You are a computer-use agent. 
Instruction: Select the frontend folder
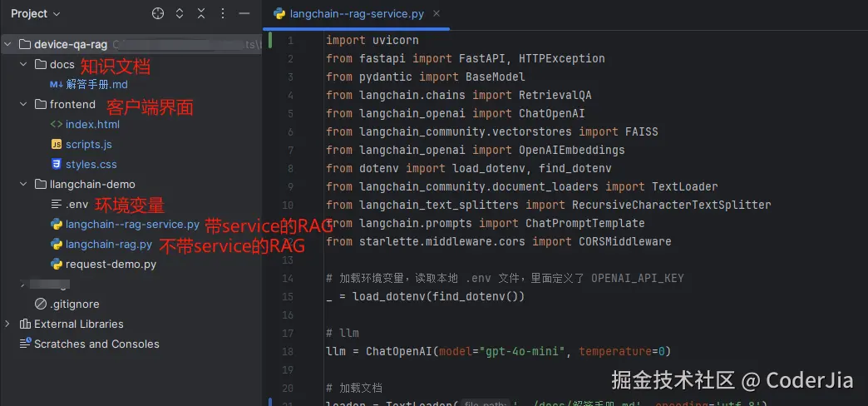click(x=72, y=104)
